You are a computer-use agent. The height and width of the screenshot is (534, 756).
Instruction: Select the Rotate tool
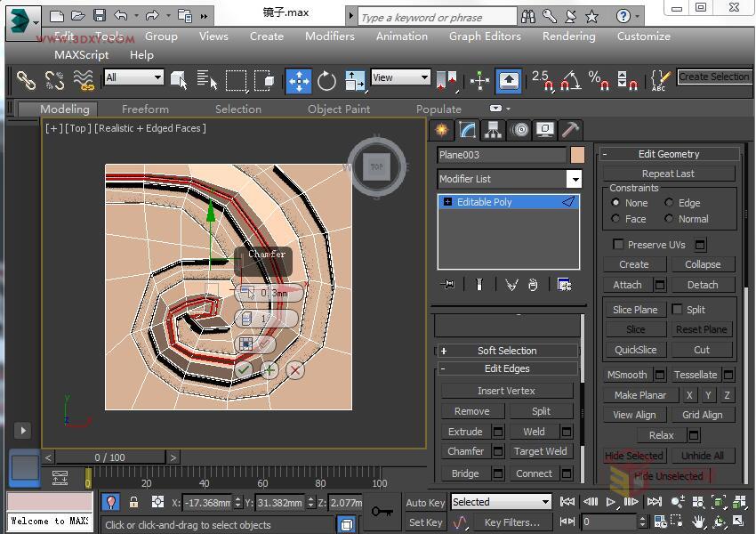pyautogui.click(x=327, y=80)
